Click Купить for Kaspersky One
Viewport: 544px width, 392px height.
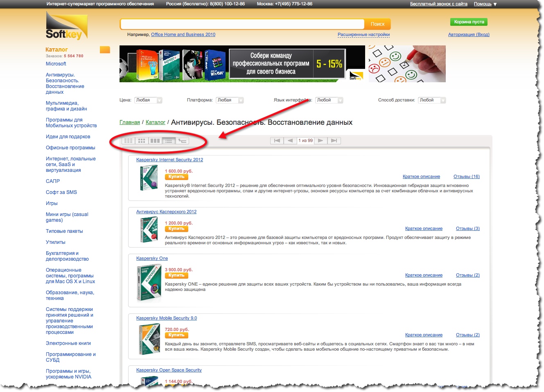tap(176, 275)
